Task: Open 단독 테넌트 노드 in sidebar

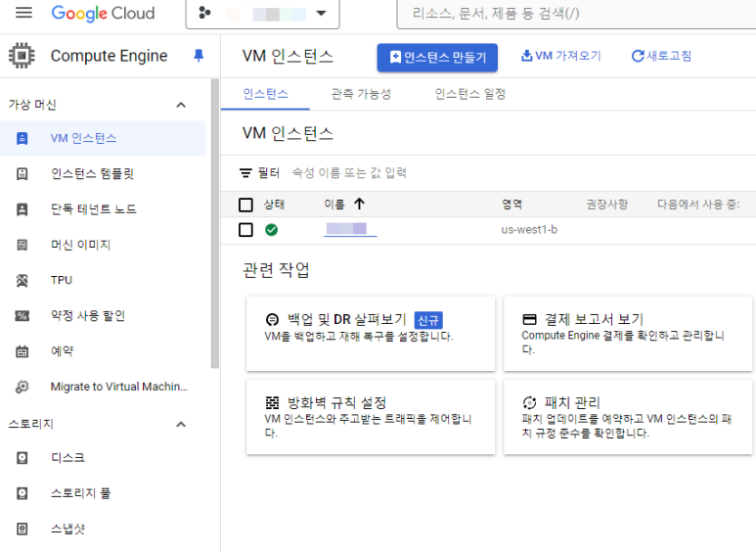Action: [103, 209]
